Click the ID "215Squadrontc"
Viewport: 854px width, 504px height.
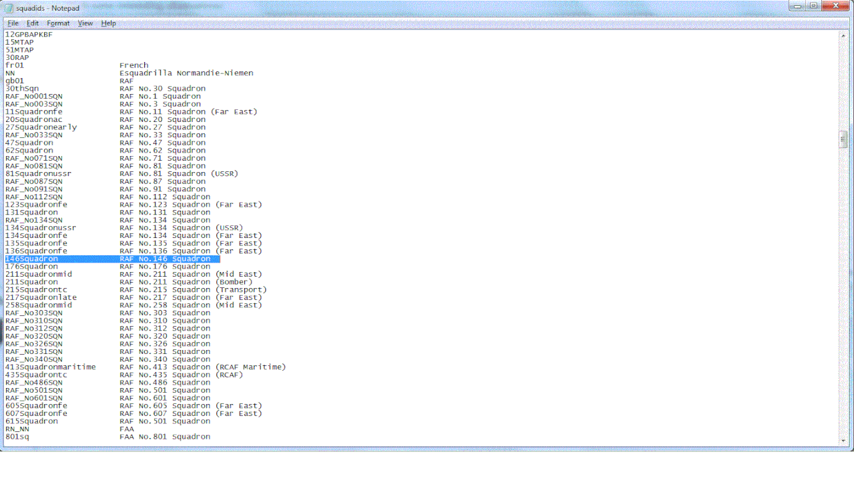pos(36,289)
